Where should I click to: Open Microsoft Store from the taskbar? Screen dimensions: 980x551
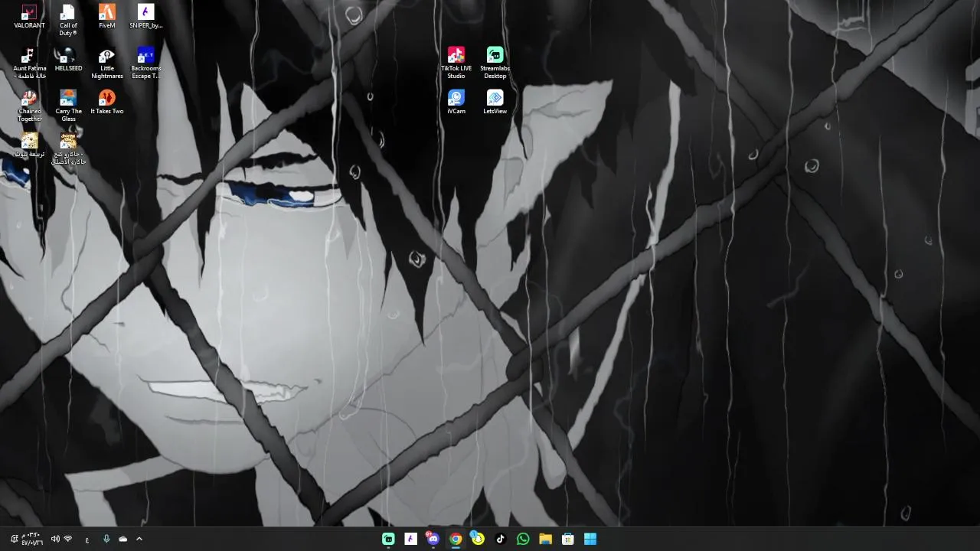(x=567, y=539)
